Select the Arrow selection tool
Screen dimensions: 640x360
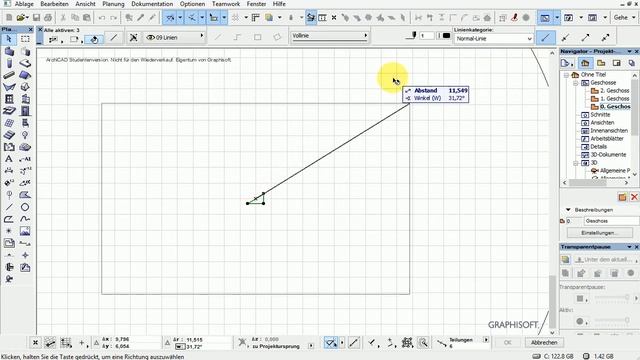pyautogui.click(x=9, y=39)
